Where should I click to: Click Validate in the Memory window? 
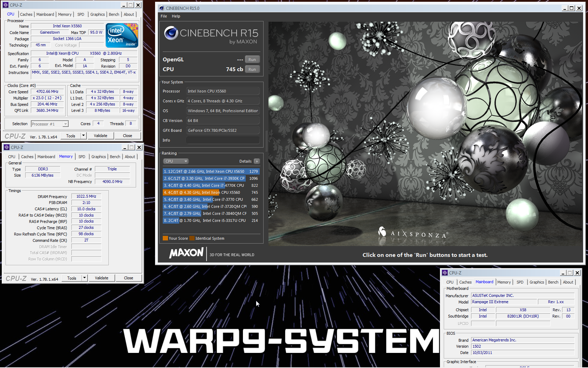click(x=101, y=278)
